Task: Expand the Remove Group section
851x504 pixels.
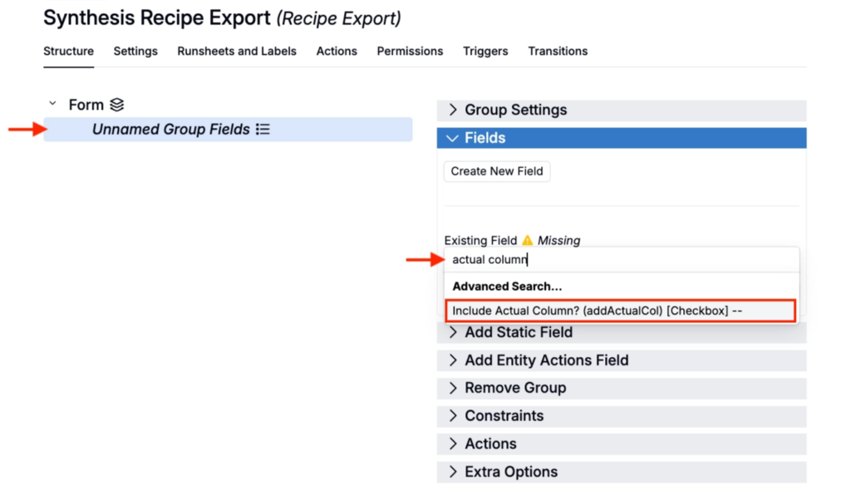Action: pyautogui.click(x=514, y=388)
